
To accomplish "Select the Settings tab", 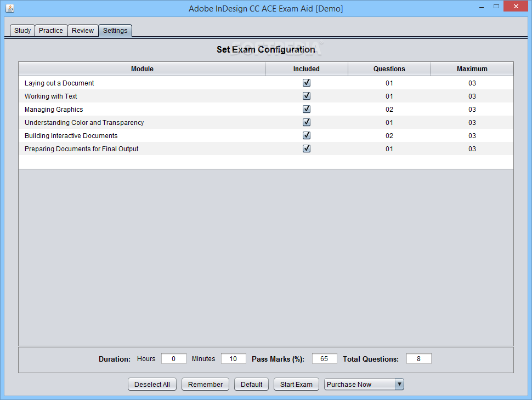I will click(115, 31).
